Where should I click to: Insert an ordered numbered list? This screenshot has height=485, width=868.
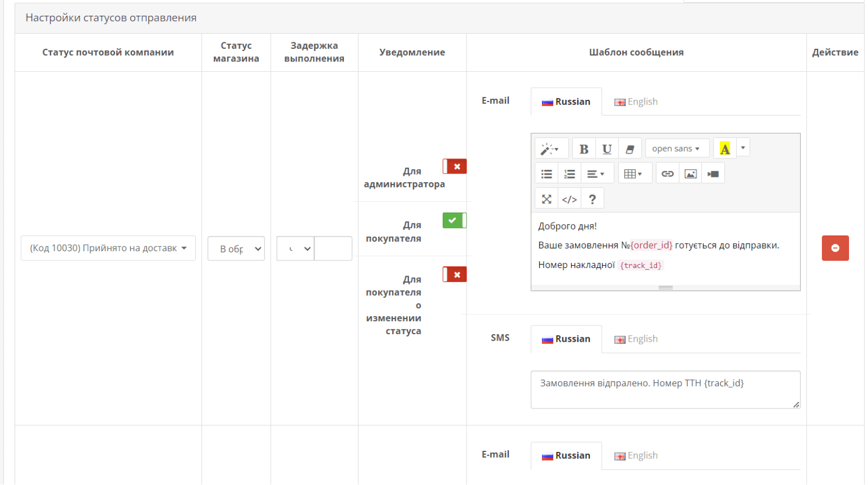pos(569,174)
